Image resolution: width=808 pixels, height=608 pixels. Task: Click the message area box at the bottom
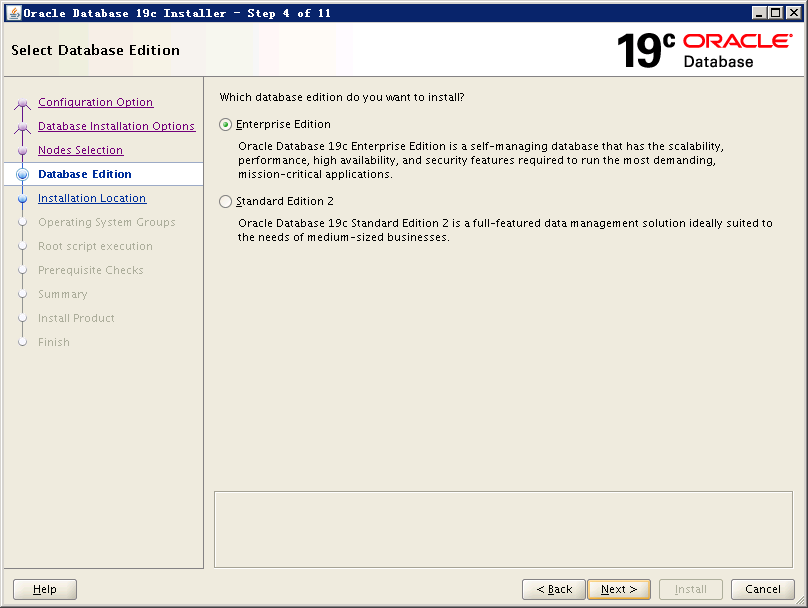click(x=503, y=529)
